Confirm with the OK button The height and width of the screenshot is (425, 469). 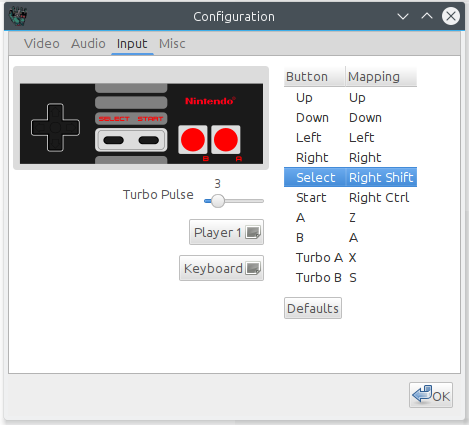[x=431, y=395]
